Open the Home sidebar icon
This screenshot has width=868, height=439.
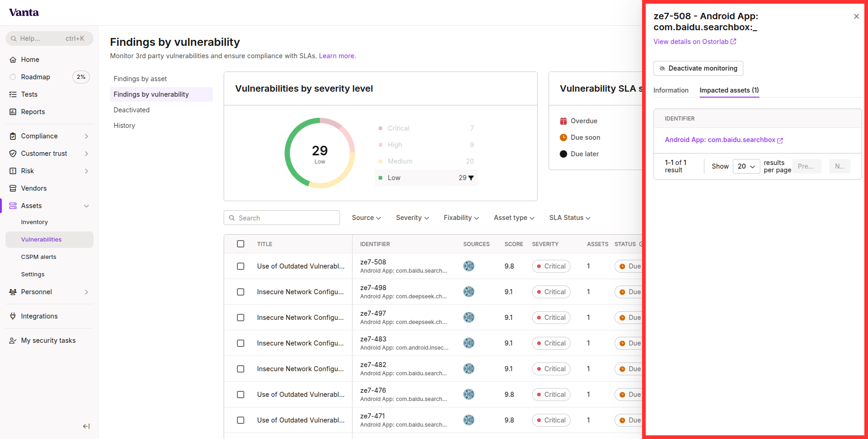tap(13, 60)
